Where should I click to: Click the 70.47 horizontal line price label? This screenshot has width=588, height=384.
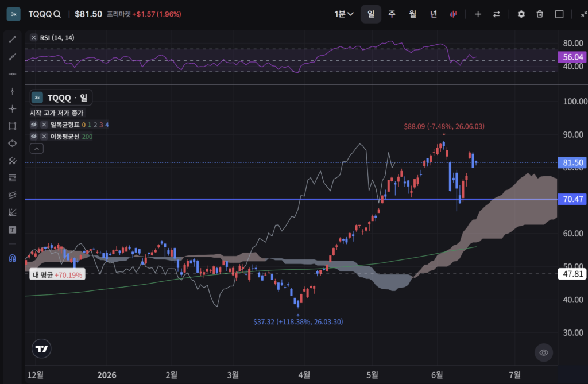click(572, 199)
